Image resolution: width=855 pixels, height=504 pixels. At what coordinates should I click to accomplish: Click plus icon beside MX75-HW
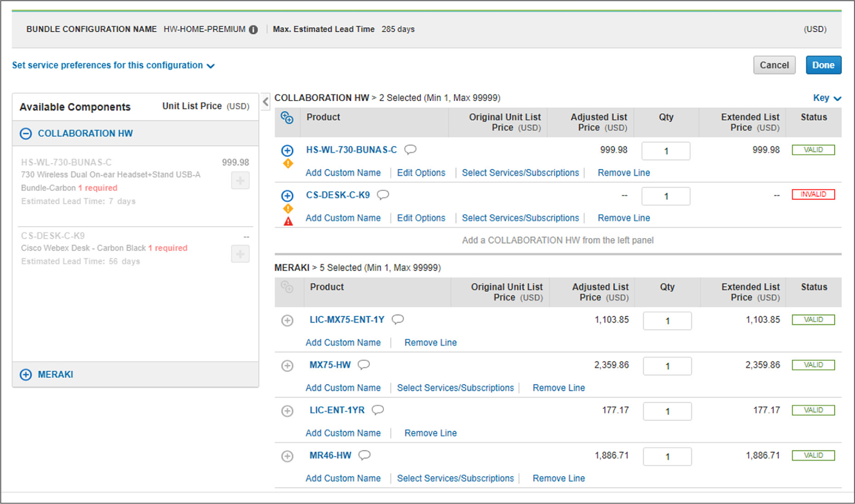(x=287, y=366)
